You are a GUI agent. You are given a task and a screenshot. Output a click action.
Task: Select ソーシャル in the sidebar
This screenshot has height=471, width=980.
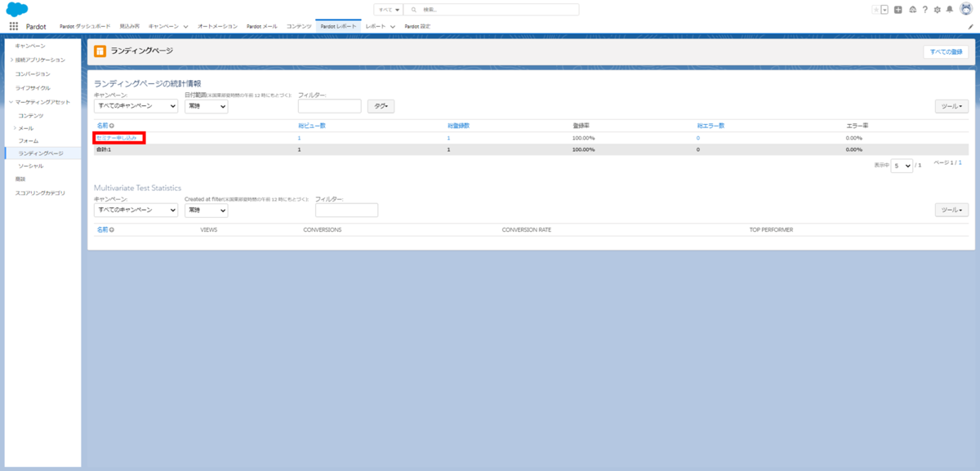(x=31, y=166)
